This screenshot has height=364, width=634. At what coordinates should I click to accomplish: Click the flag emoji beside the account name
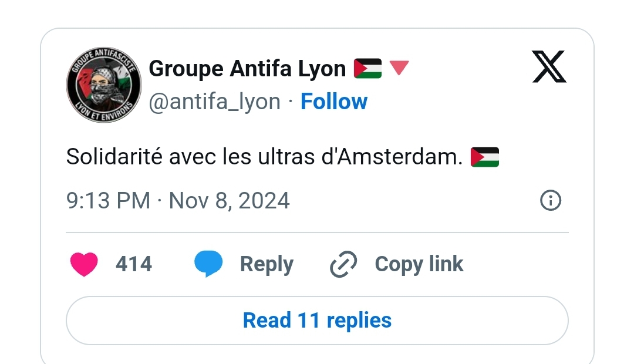click(x=367, y=69)
